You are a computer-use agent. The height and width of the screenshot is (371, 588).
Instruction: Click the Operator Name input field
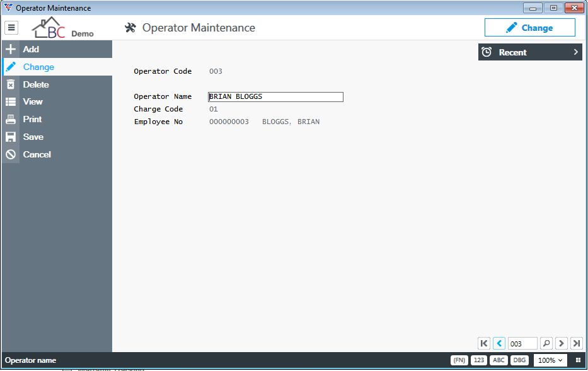[x=275, y=96]
